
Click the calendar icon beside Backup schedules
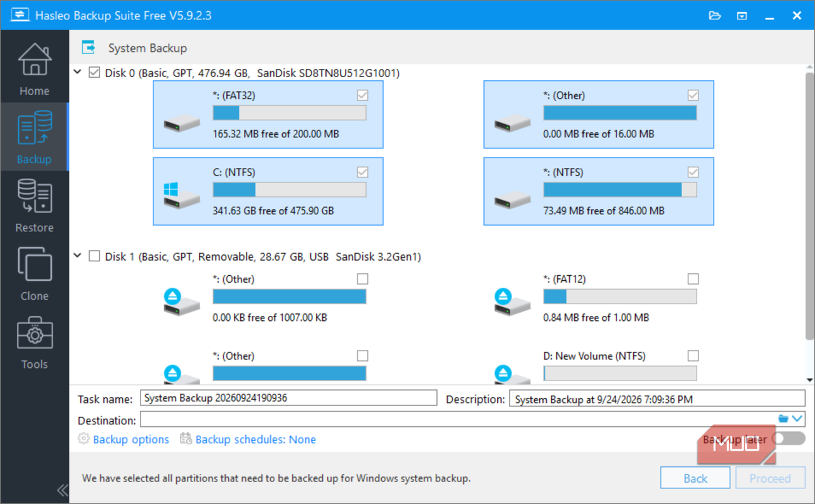click(186, 439)
